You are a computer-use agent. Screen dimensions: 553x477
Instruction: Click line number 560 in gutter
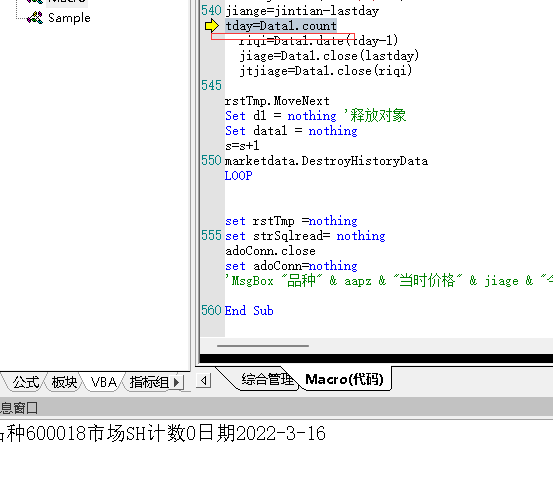click(x=211, y=310)
